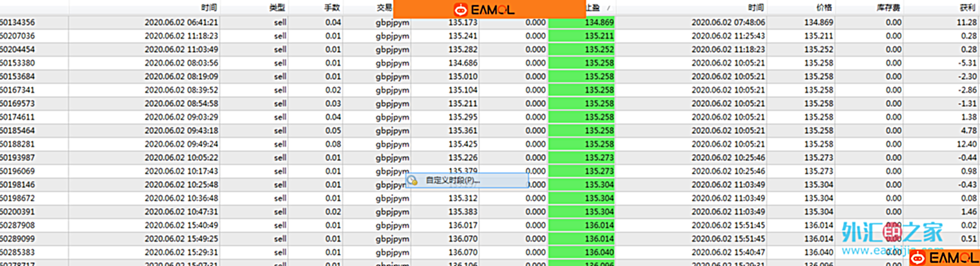Select order number 50134356
Screen dimensions: 980x266
17,22
